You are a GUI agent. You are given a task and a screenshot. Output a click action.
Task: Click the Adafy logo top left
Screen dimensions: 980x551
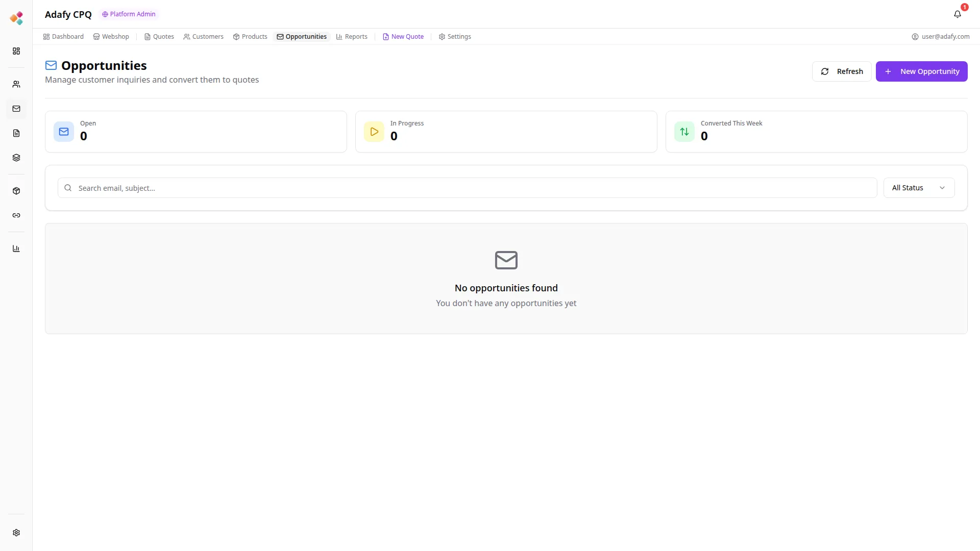[x=17, y=18]
